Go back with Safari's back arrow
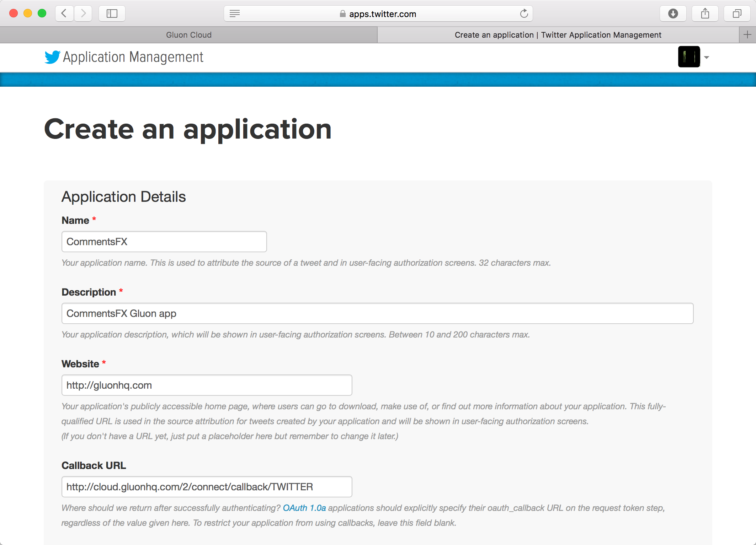This screenshot has height=545, width=756. [64, 14]
